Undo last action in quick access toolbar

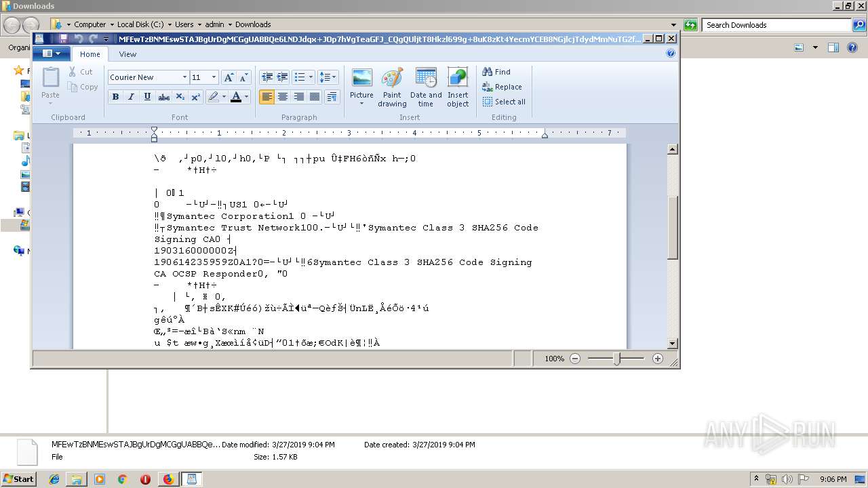tap(78, 39)
